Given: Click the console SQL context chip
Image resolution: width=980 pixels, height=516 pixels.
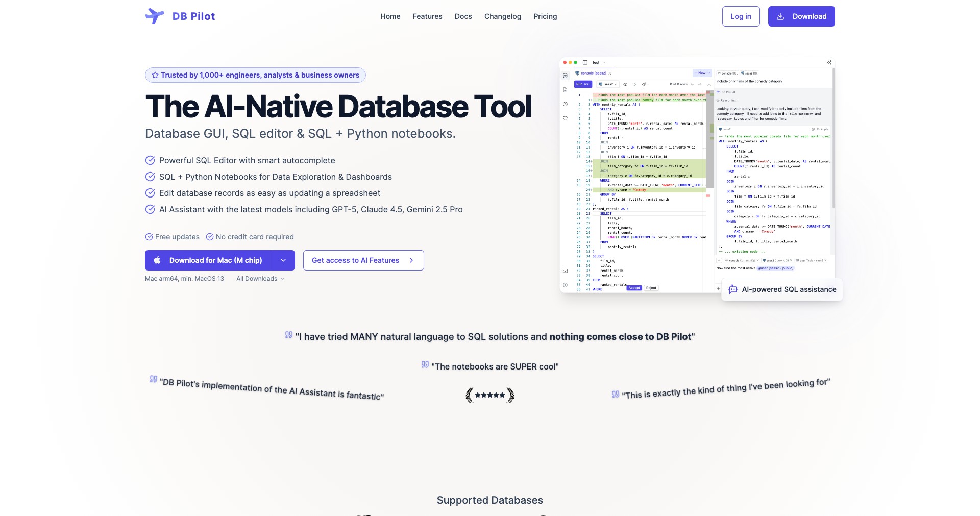Looking at the screenshot, I should coord(727,73).
